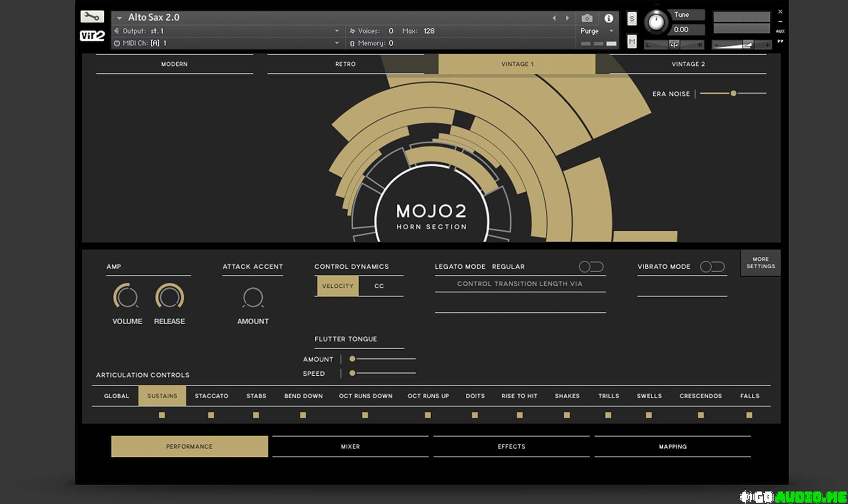Click the AMP RELEASE knob

click(x=170, y=297)
